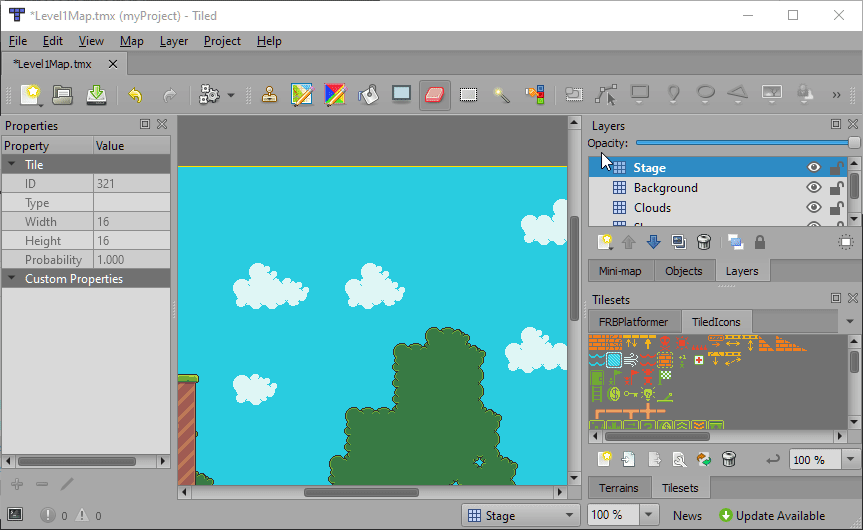Toggle visibility of the Clouds layer

(x=814, y=208)
